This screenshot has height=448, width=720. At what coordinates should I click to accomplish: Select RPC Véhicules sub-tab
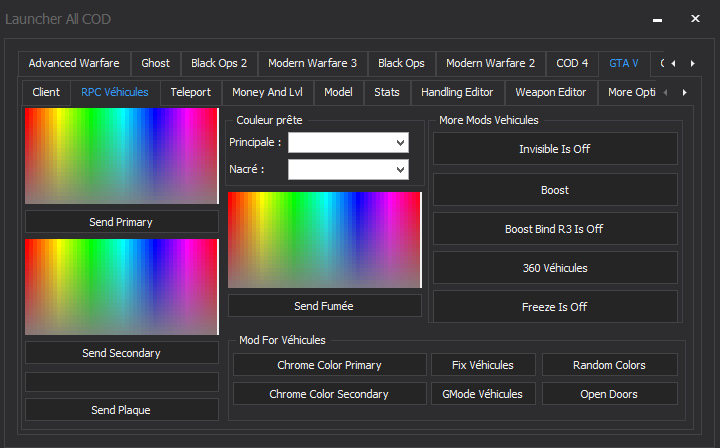pos(115,92)
